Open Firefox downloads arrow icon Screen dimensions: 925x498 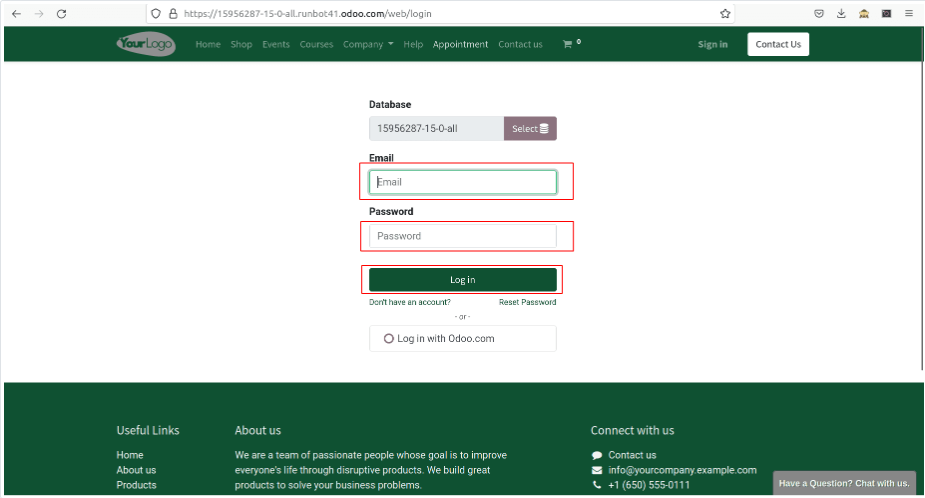tap(841, 14)
